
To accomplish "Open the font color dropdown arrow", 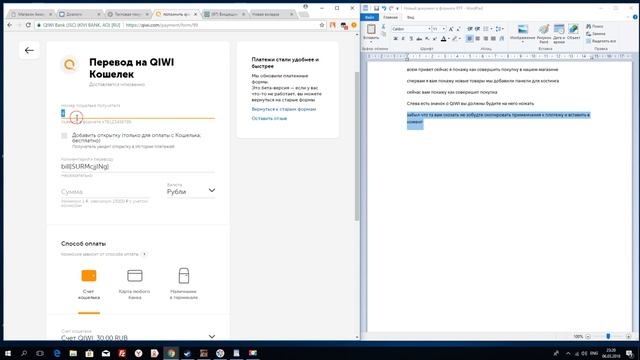I will tap(449, 38).
